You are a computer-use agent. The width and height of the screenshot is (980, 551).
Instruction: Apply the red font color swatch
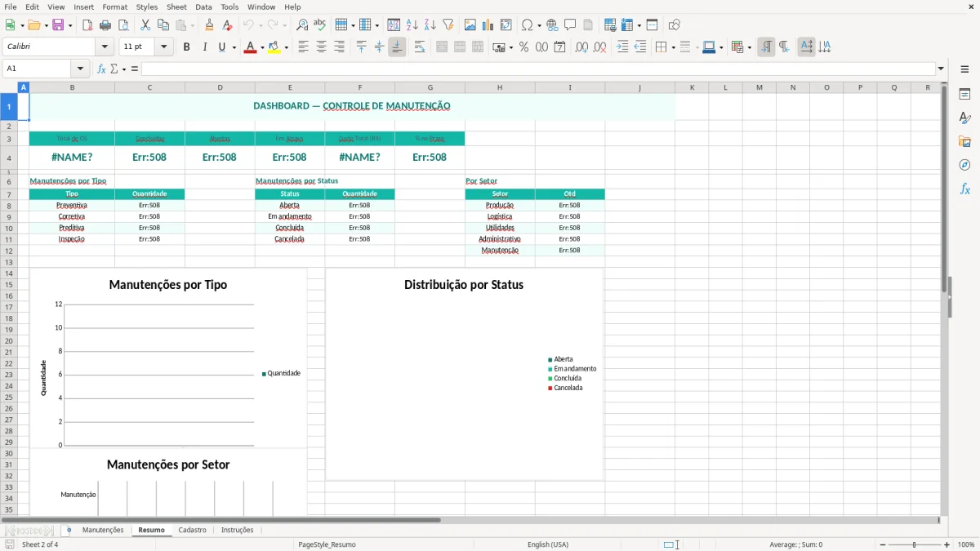pos(250,47)
